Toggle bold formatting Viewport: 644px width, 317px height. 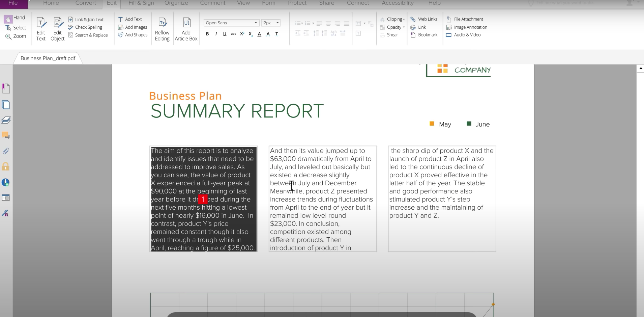click(207, 34)
